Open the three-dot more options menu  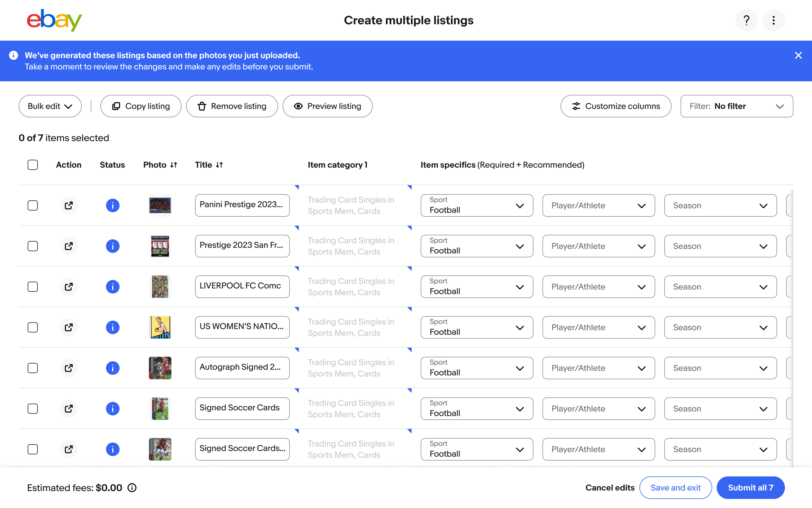click(x=773, y=20)
